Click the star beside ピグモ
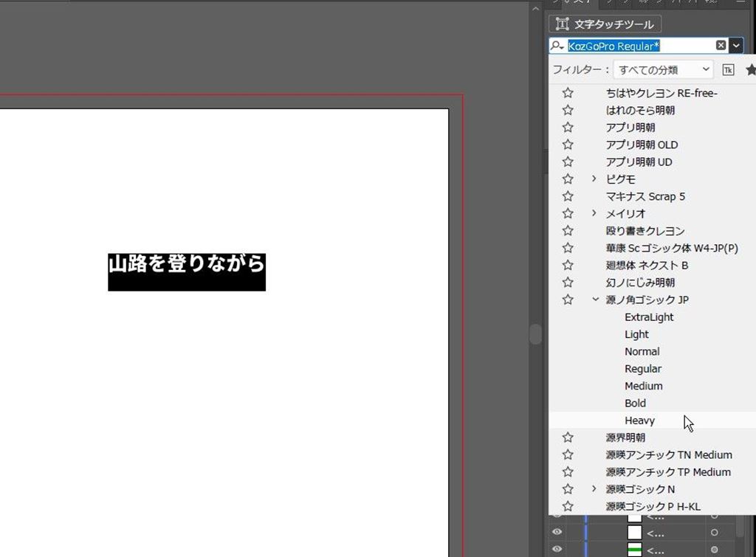This screenshot has height=557, width=756. click(x=568, y=179)
